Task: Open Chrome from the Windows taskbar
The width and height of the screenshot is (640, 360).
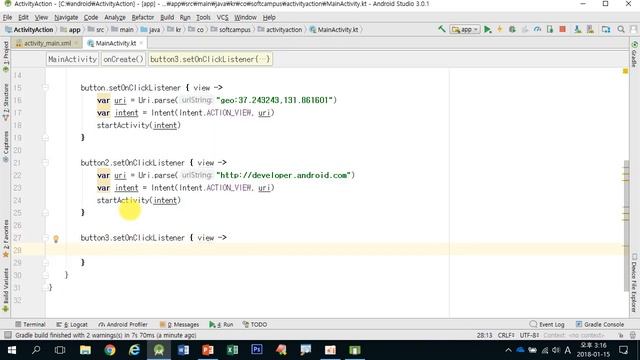Action: click(x=110, y=350)
